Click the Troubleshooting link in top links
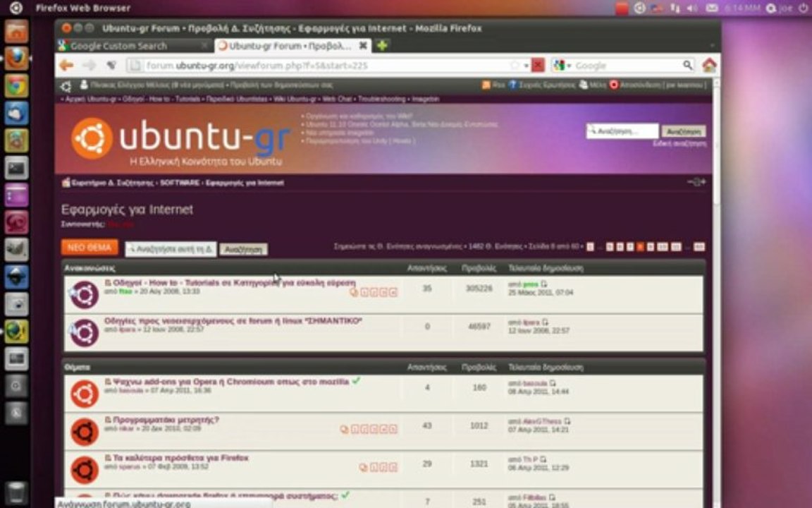The height and width of the screenshot is (508, 812). [381, 99]
